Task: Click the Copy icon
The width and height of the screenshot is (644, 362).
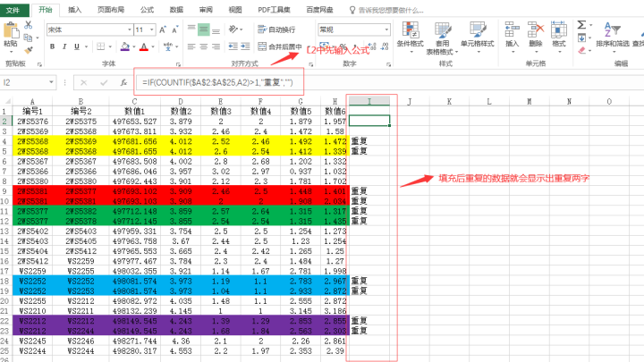Action: (x=28, y=38)
